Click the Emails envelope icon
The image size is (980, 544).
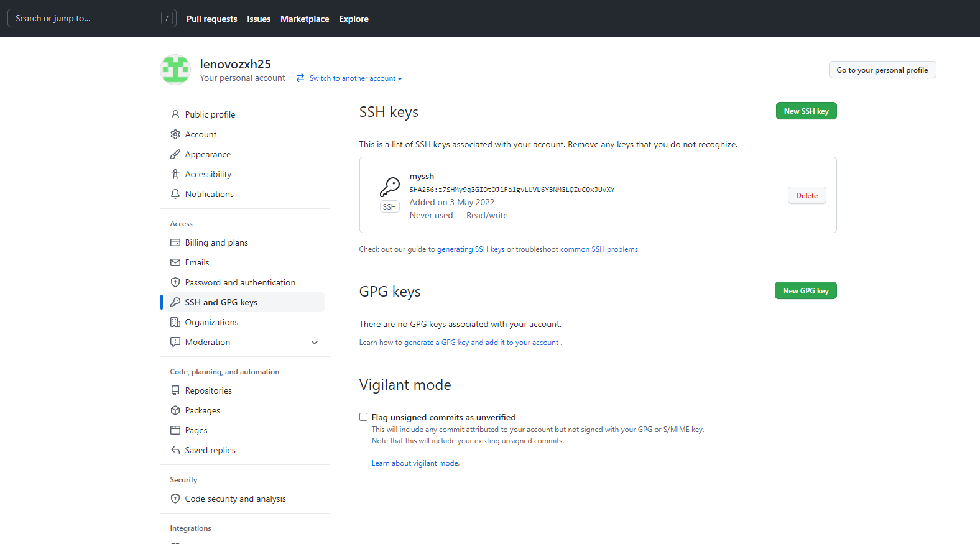point(175,262)
